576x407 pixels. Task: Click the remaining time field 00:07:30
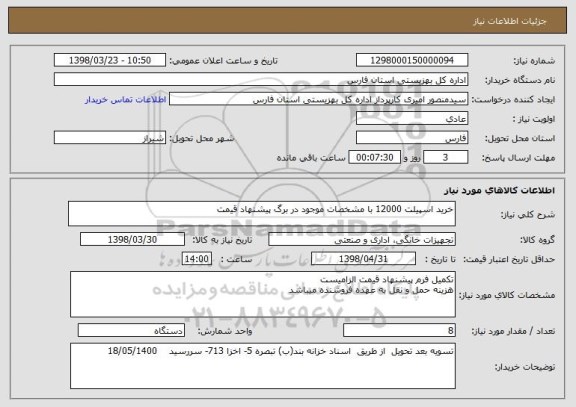coord(374,158)
